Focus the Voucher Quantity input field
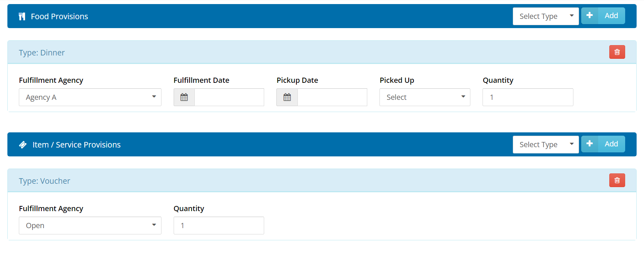The image size is (644, 254). 219,226
